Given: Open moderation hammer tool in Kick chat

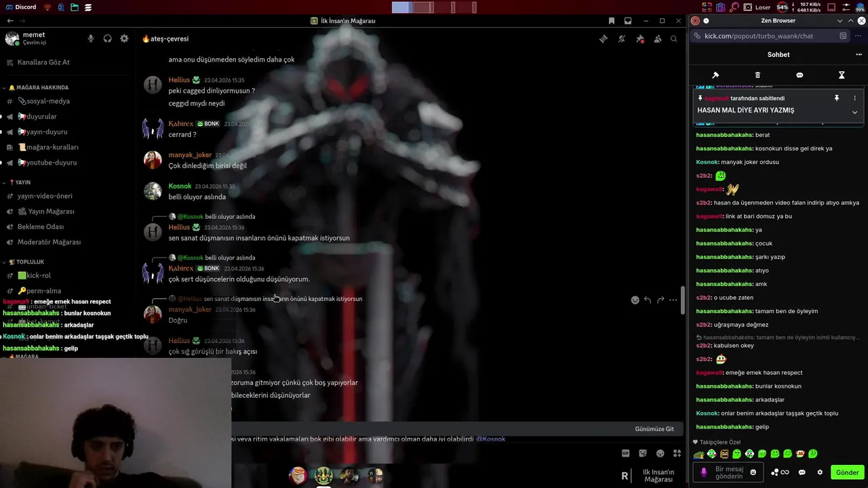Looking at the screenshot, I should tap(715, 75).
